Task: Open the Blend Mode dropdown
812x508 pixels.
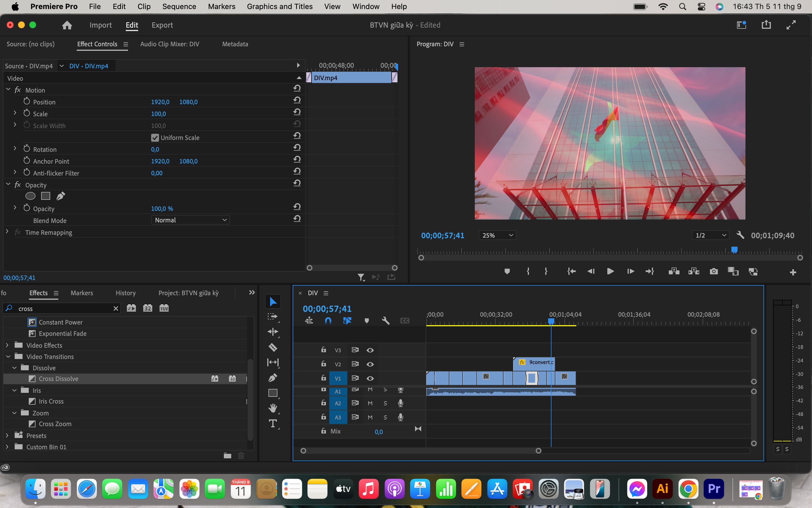Action: [190, 220]
